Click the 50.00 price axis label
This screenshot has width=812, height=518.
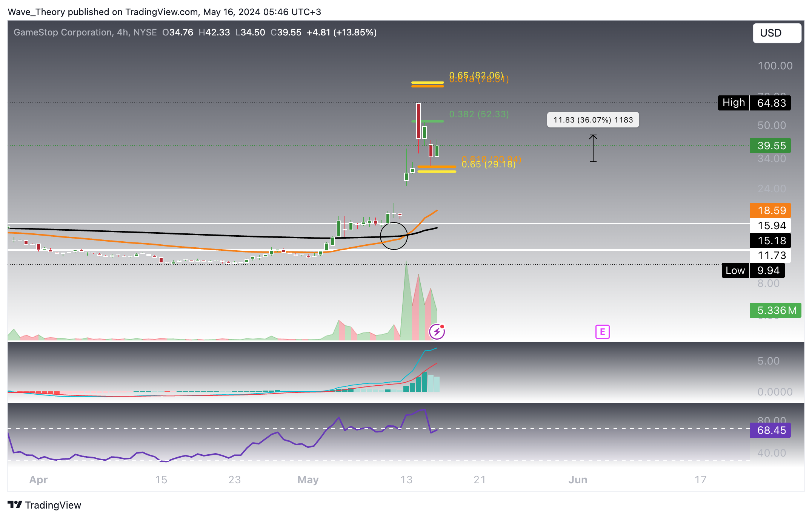coord(772,125)
